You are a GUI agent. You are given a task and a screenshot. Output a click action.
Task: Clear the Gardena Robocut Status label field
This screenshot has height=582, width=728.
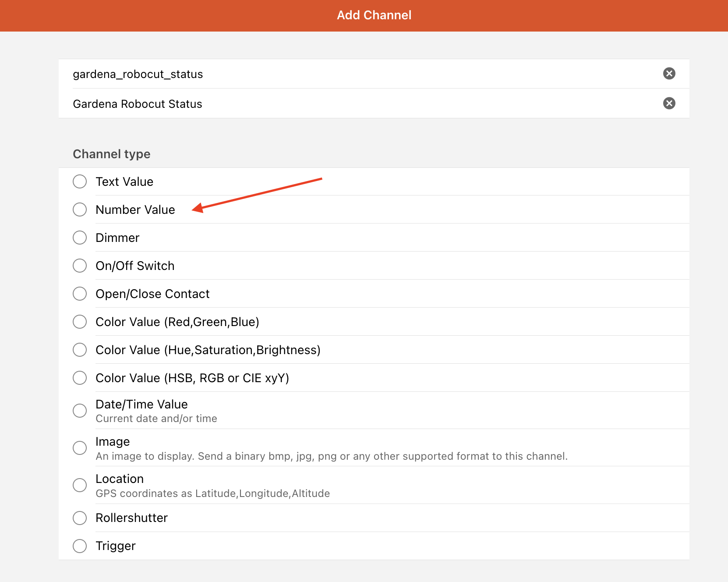[669, 103]
